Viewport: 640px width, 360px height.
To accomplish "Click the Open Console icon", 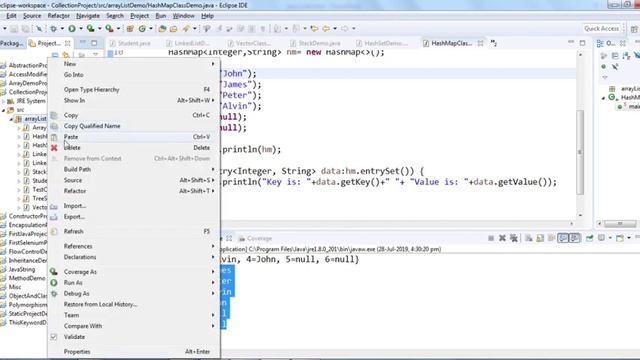I will pyautogui.click(x=620, y=238).
